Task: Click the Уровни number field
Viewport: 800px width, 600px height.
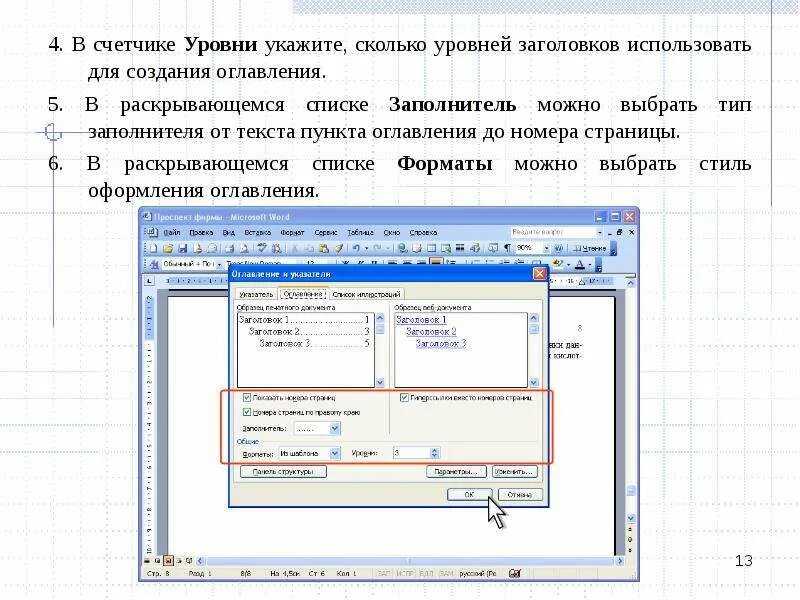Action: point(411,453)
